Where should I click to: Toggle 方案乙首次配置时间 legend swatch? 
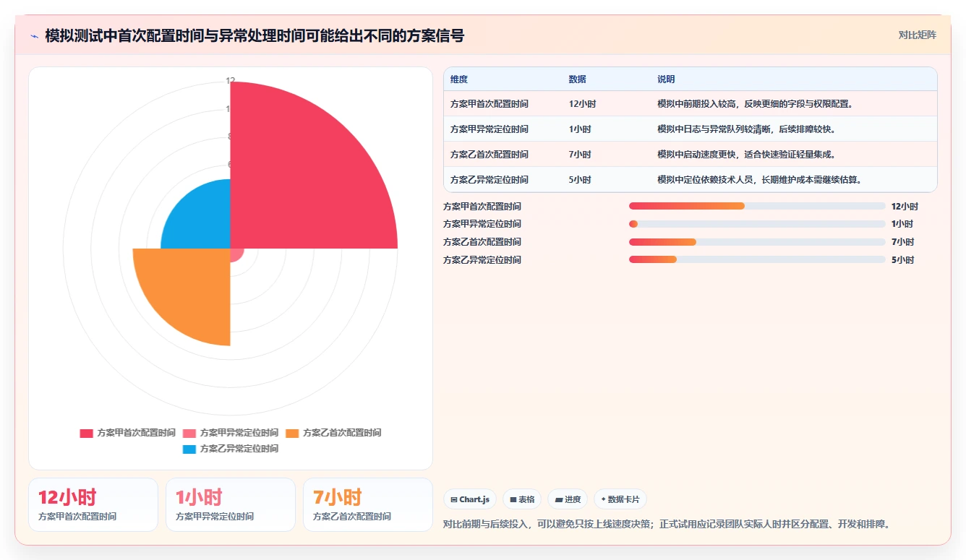(x=292, y=433)
